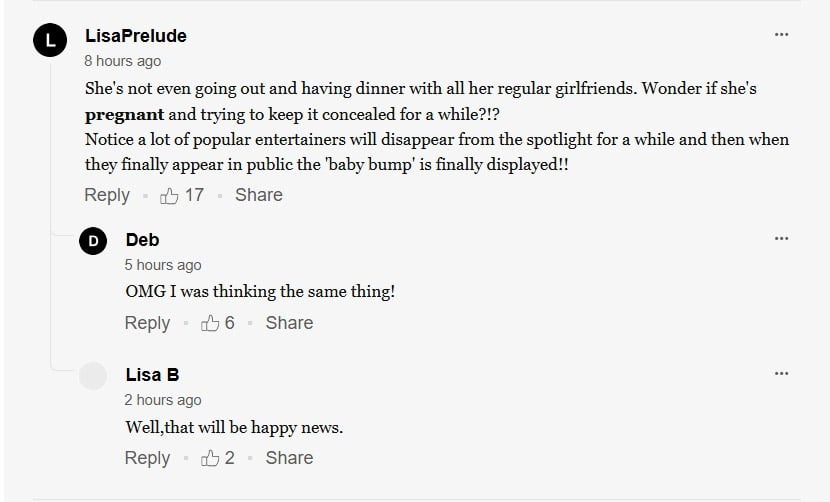Reply to LisaPrelude's comment

click(107, 196)
